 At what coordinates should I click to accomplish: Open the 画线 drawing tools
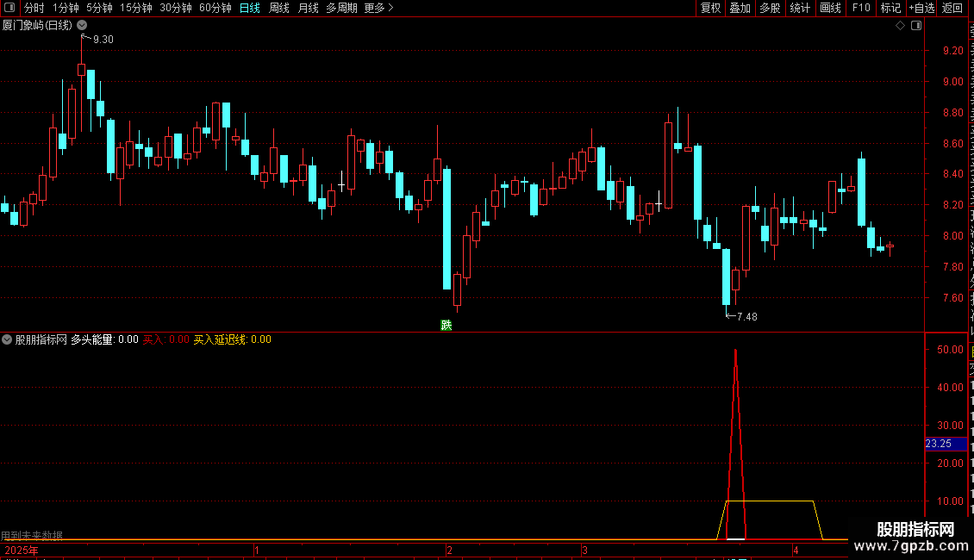[x=830, y=8]
